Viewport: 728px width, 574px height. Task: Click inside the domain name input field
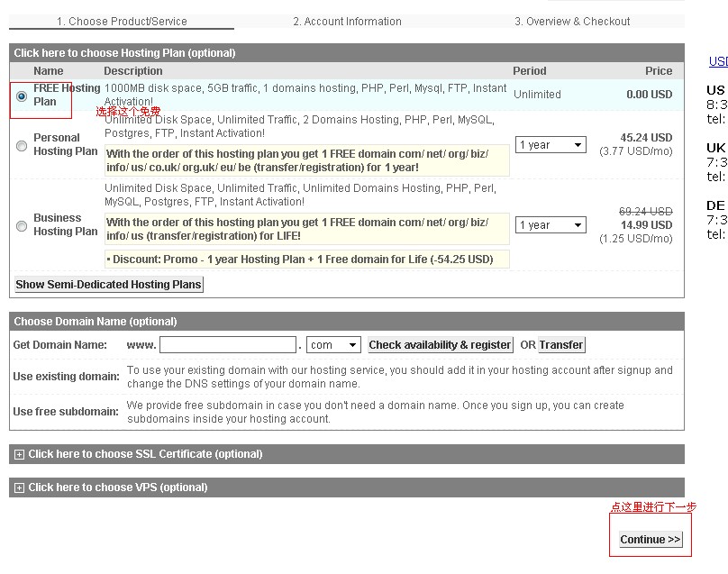pos(228,344)
